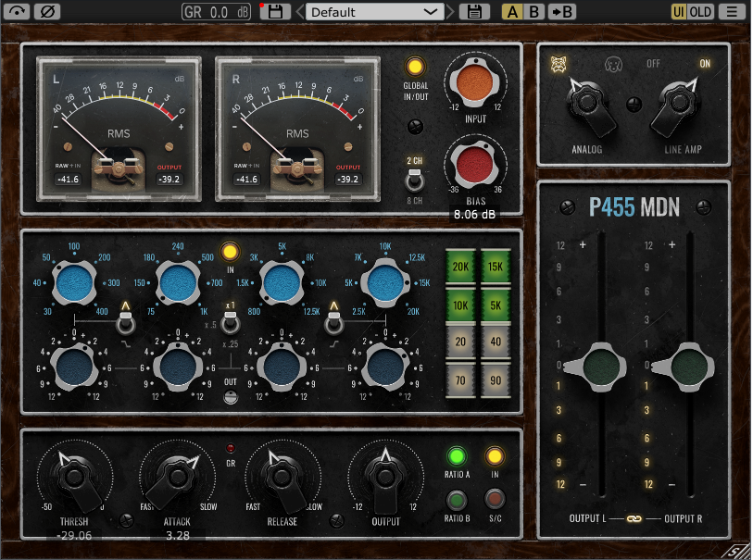
Task: Toggle the phase invert icon
Action: point(47,11)
